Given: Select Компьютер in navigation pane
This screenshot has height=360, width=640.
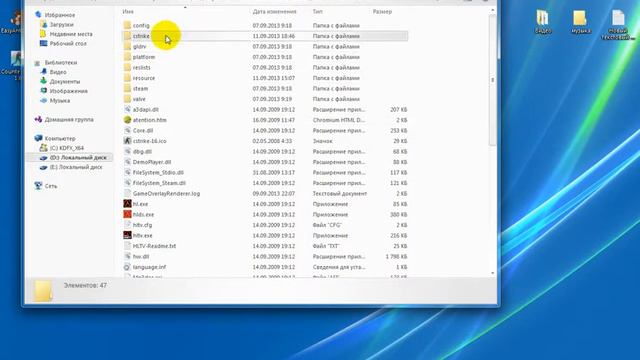Looking at the screenshot, I should (x=60, y=139).
